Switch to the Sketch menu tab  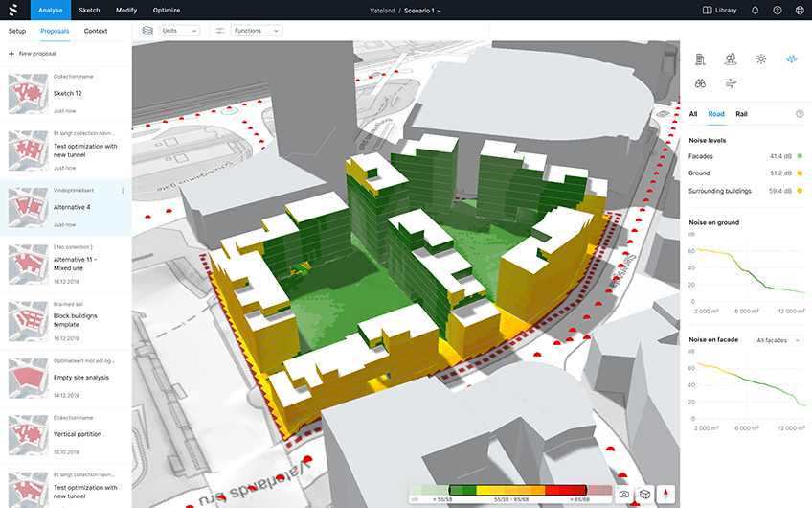point(89,10)
